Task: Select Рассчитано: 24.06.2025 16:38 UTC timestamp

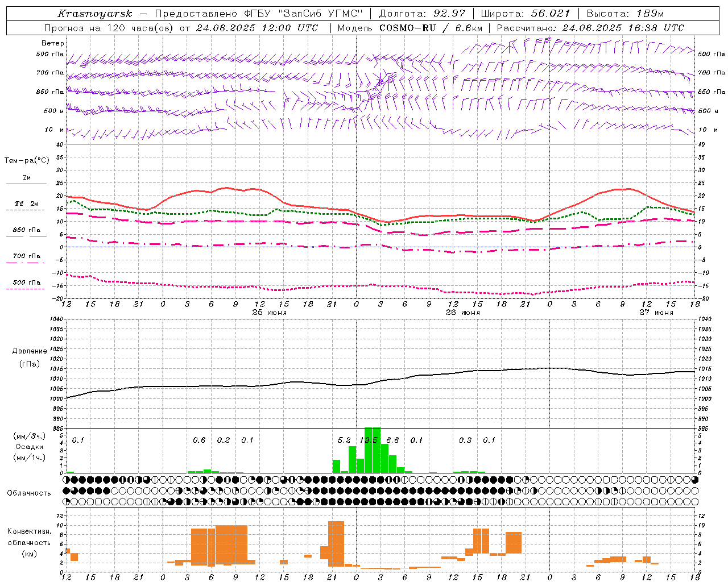Action: tap(590, 28)
